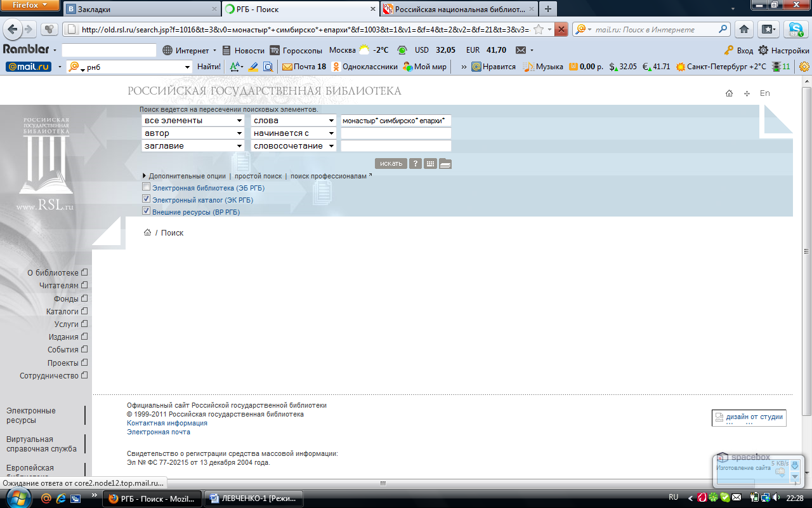This screenshot has height=508, width=812.
Task: Open Каталоги menu item
Action: tap(67, 311)
